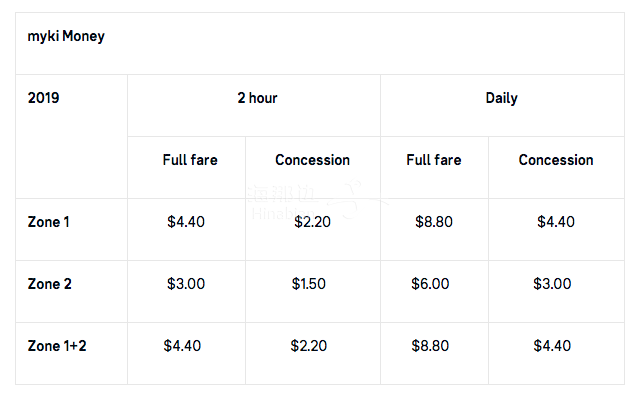Click Zone 1 daily full fare $8.80
640x401 pixels.
(434, 222)
